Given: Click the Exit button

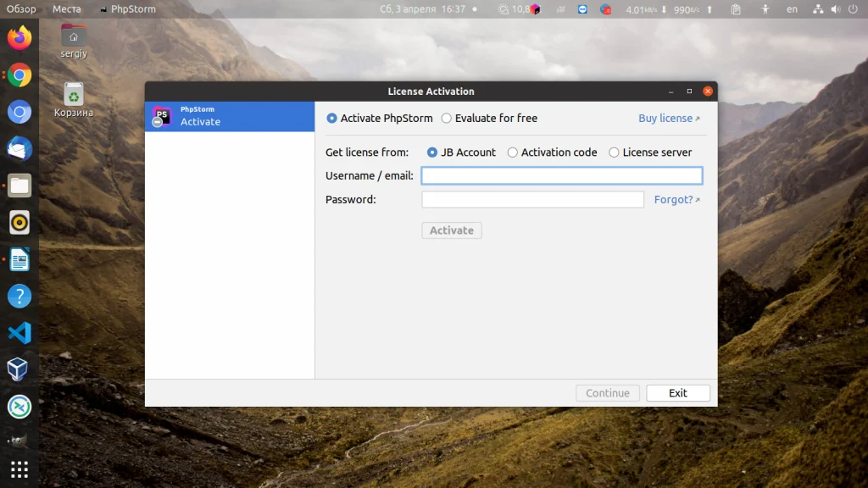Looking at the screenshot, I should pos(677,392).
